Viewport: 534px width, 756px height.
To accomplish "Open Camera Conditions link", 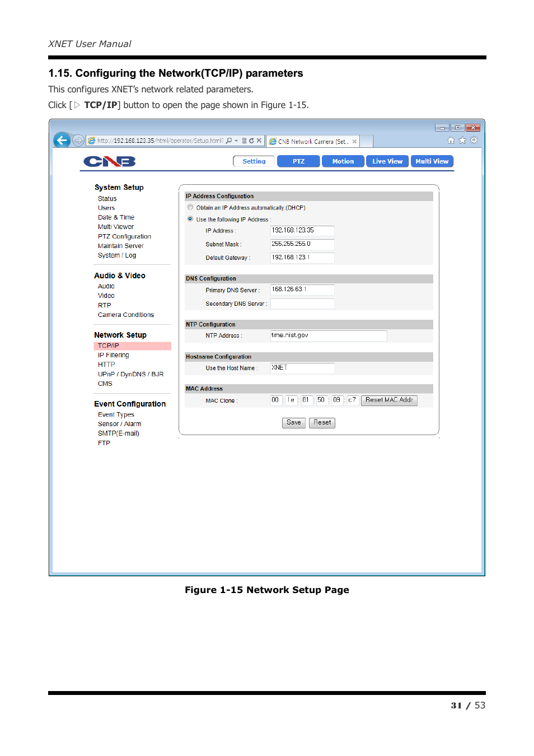I will 126,315.
